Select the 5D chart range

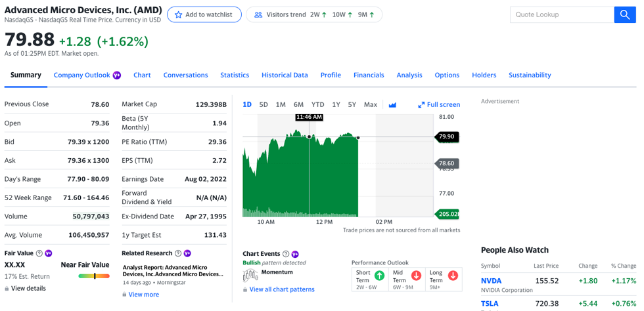pyautogui.click(x=264, y=104)
